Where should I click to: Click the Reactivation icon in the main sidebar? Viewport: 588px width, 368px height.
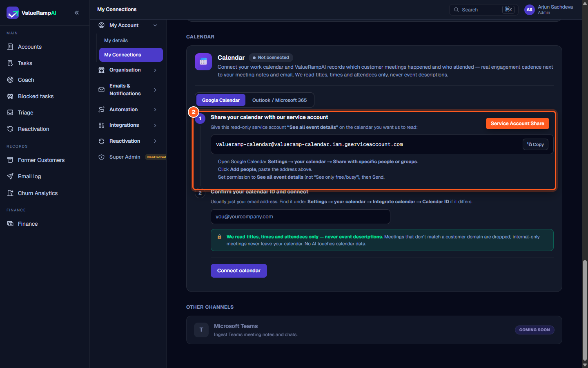(x=10, y=129)
